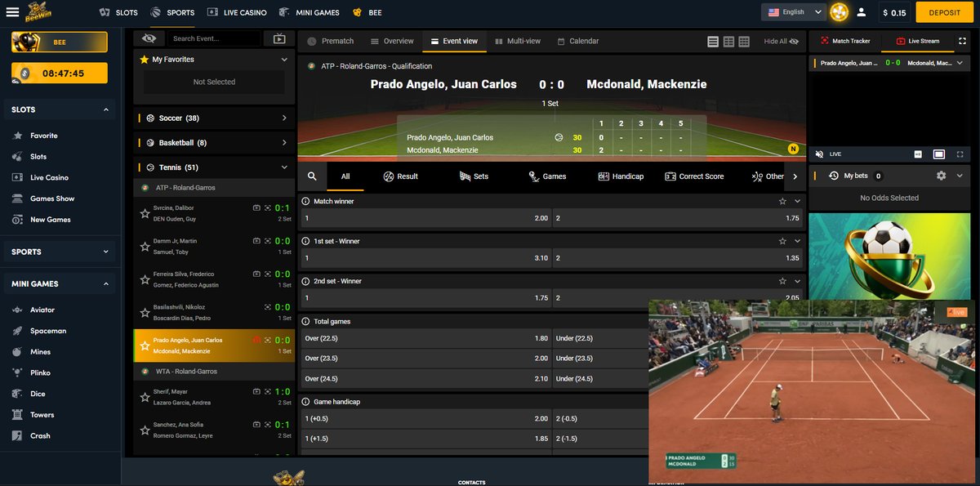Viewport: 980px width, 486px height.
Task: Click the gold coin bonus icon in header
Action: pos(839,12)
